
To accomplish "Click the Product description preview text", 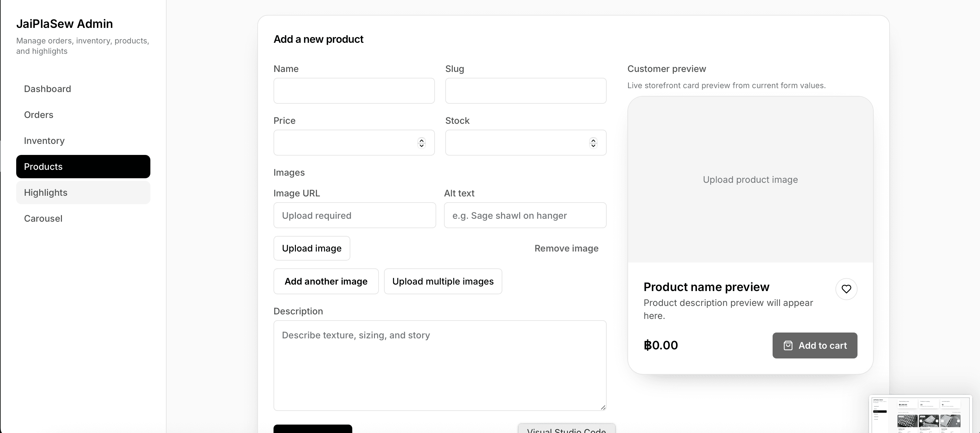I will tap(728, 309).
